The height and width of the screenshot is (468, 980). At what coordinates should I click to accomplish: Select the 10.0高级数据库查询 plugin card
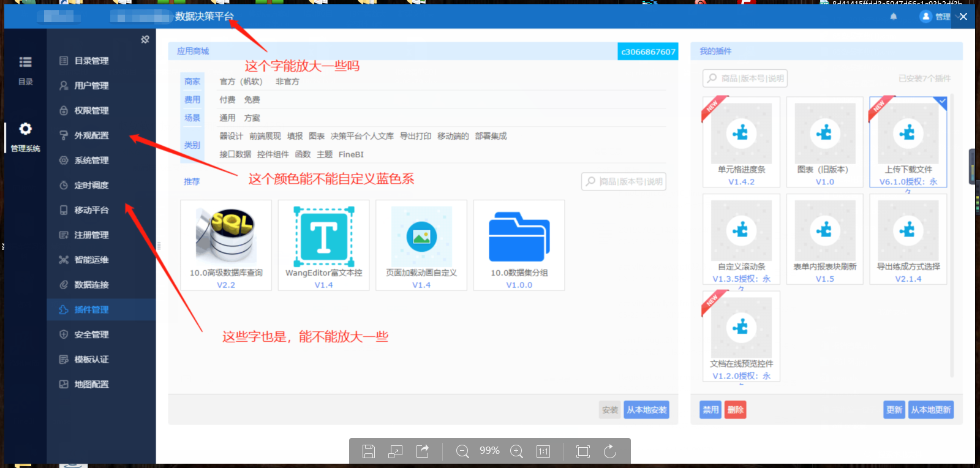point(226,245)
